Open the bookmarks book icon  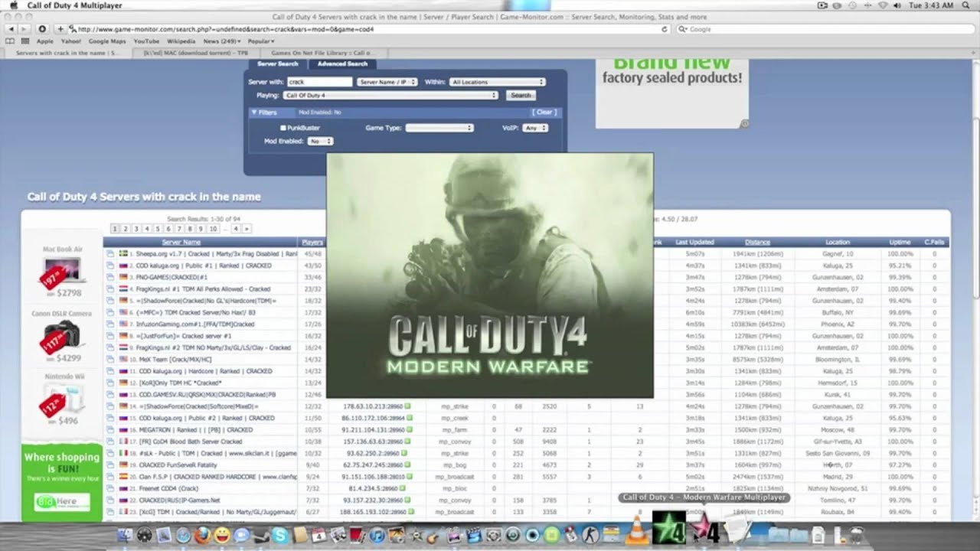[11, 41]
